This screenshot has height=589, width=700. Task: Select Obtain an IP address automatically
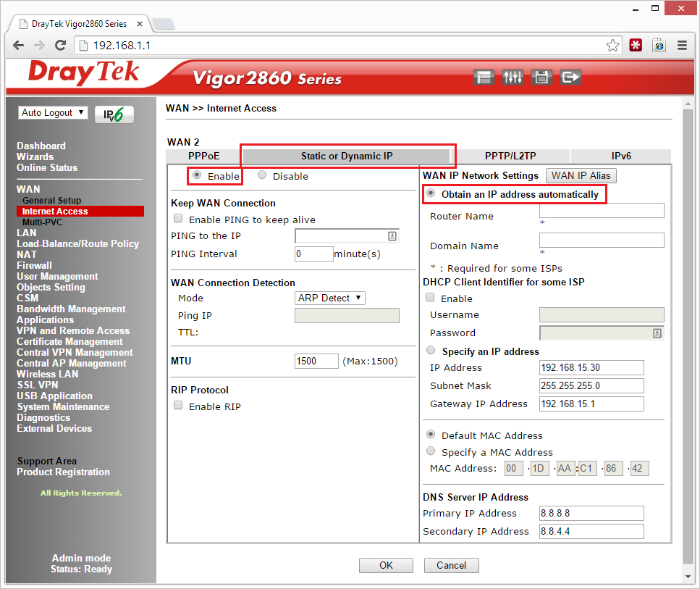click(431, 193)
